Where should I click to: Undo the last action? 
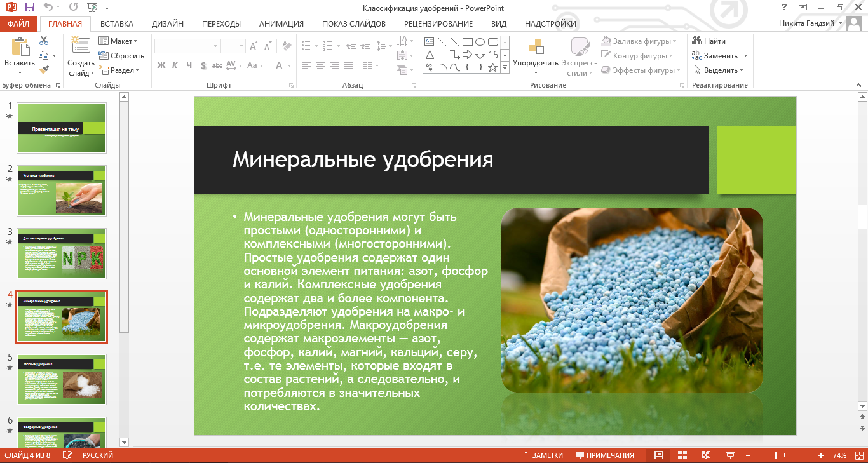click(49, 8)
